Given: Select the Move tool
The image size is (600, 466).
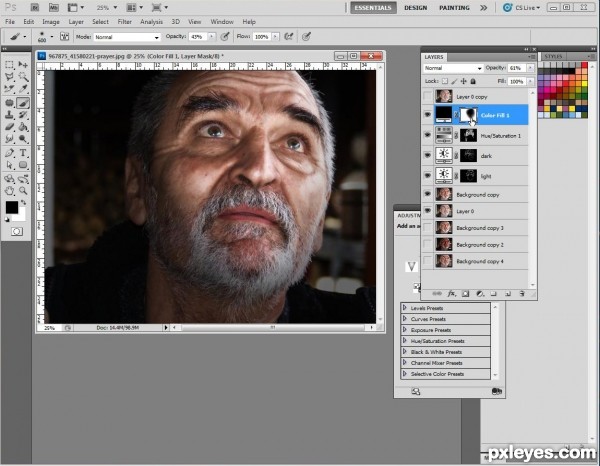Looking at the screenshot, I should click(x=23, y=65).
